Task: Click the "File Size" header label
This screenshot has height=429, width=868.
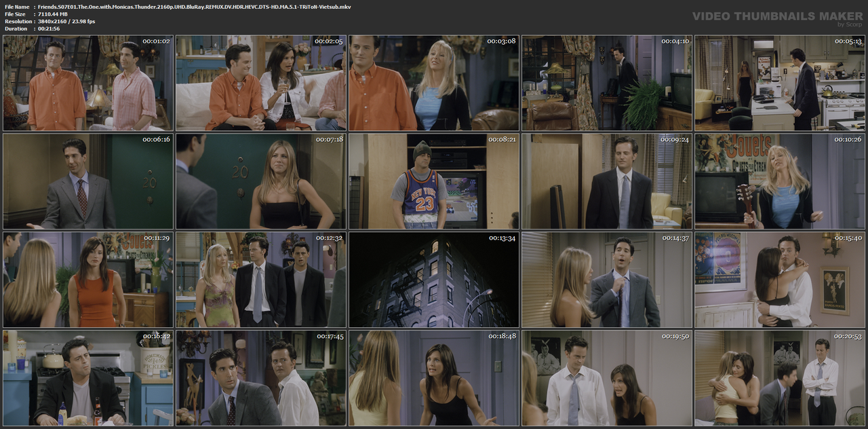Action: tap(15, 14)
